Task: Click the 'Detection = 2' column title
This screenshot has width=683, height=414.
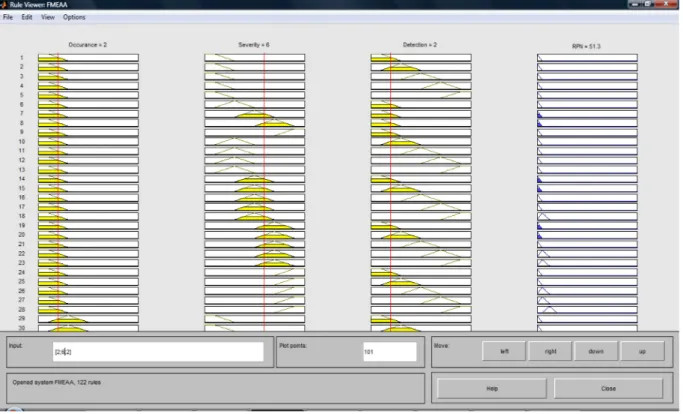Action: (x=421, y=45)
